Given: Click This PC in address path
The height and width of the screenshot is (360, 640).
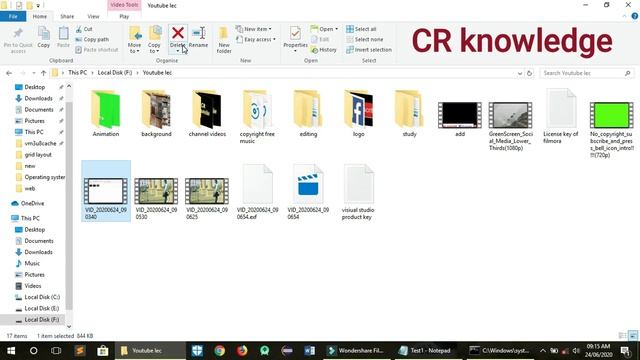Looking at the screenshot, I should coord(78,73).
